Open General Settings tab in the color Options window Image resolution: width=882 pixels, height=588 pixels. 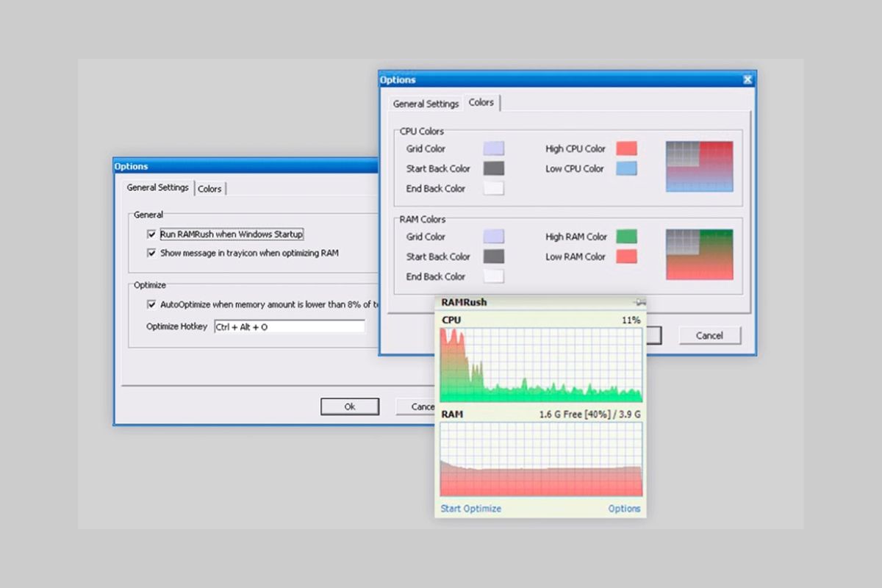point(426,104)
